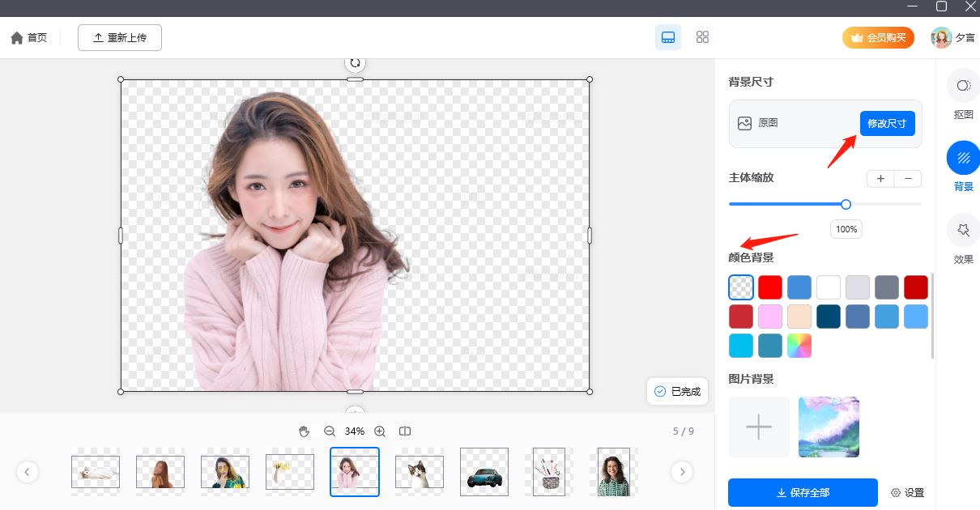Click 修改尺寸 button
The height and width of the screenshot is (510, 980).
coord(887,124)
